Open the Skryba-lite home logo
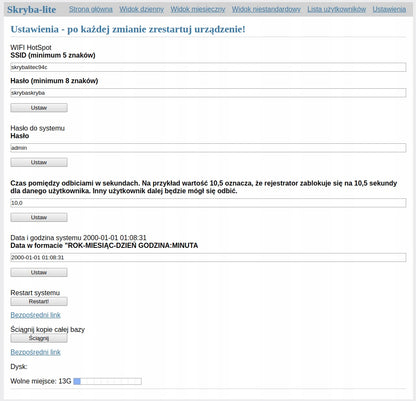Viewport: 416px width, 401px height. [x=31, y=10]
